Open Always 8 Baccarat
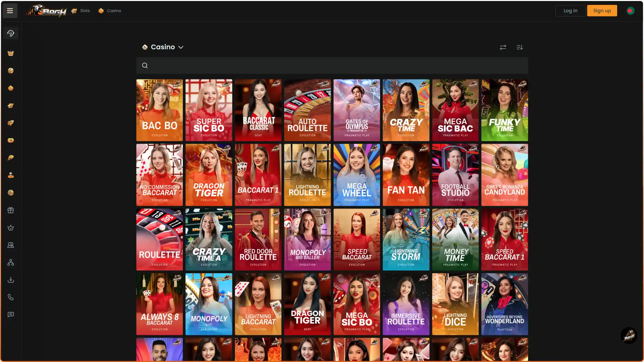This screenshot has height=362, width=644. pyautogui.click(x=160, y=304)
